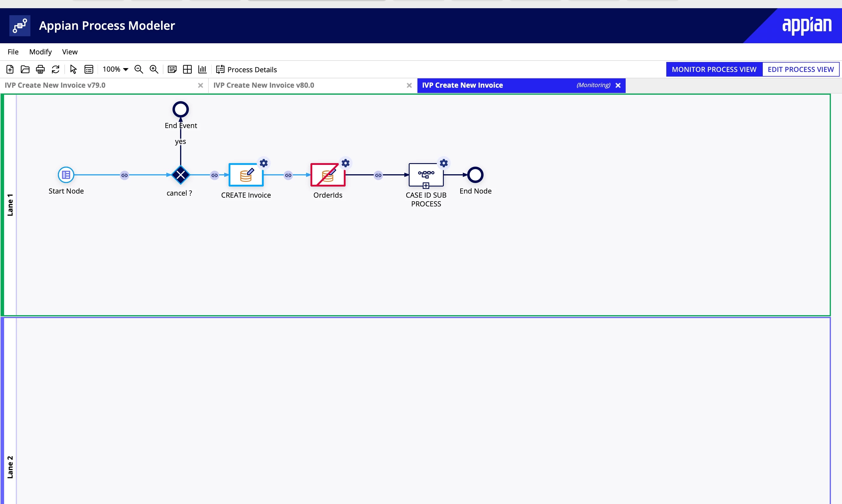Select the Lane 1 header
Screen dimensions: 842x504
[x=10, y=205]
